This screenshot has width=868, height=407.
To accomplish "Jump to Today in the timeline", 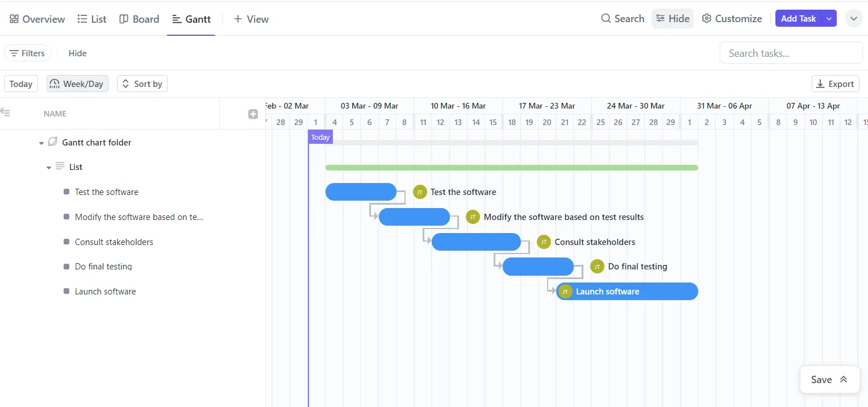I will [21, 84].
